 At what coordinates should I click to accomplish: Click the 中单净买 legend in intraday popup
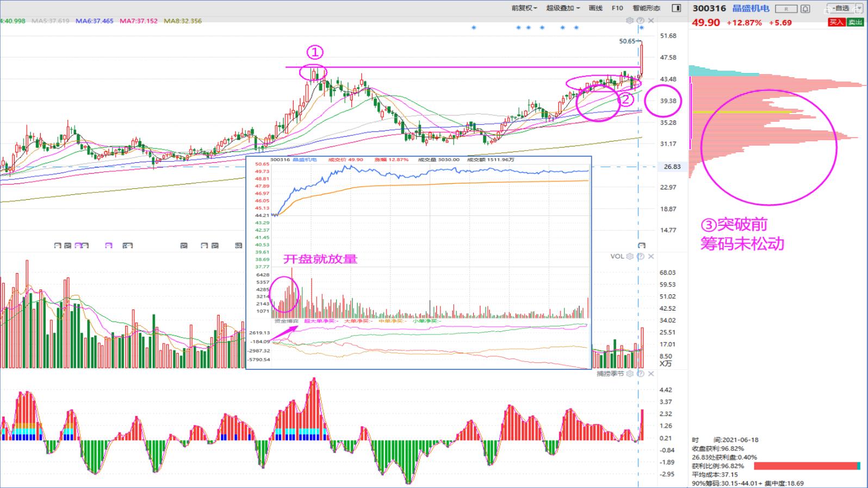click(392, 321)
